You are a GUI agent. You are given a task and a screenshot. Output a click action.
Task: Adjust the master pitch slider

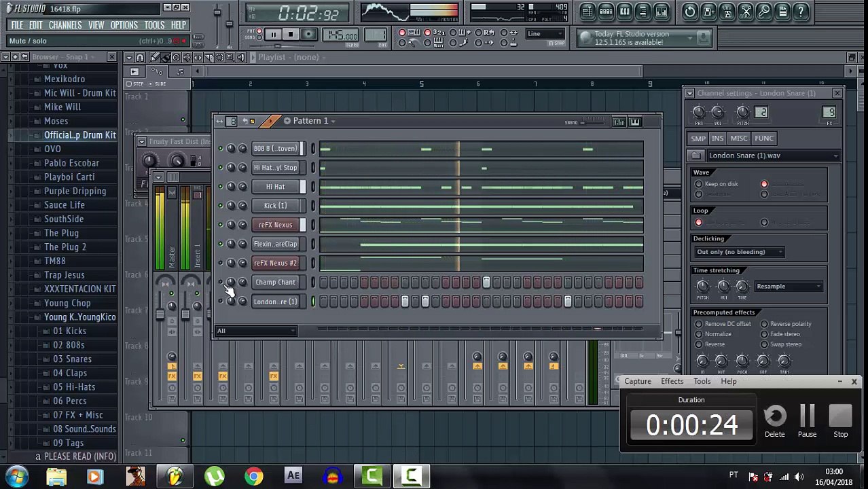(x=229, y=24)
